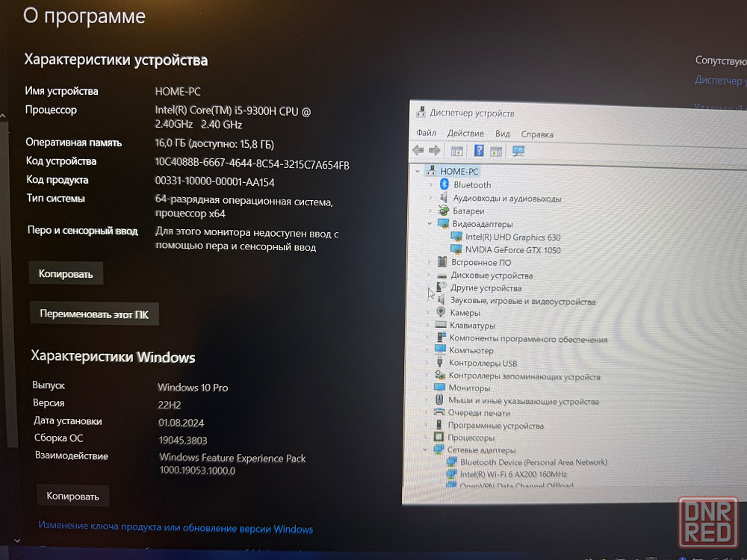Image resolution: width=747 pixels, height=560 pixels.
Task: Open the Изменение ключа продукта link
Action: coord(176,526)
